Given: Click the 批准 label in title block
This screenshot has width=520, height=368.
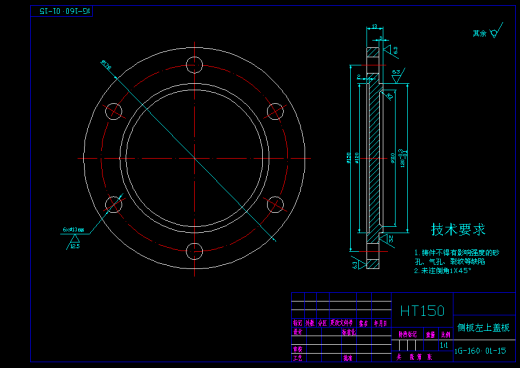Looking at the screenshot, I should click(x=348, y=358).
